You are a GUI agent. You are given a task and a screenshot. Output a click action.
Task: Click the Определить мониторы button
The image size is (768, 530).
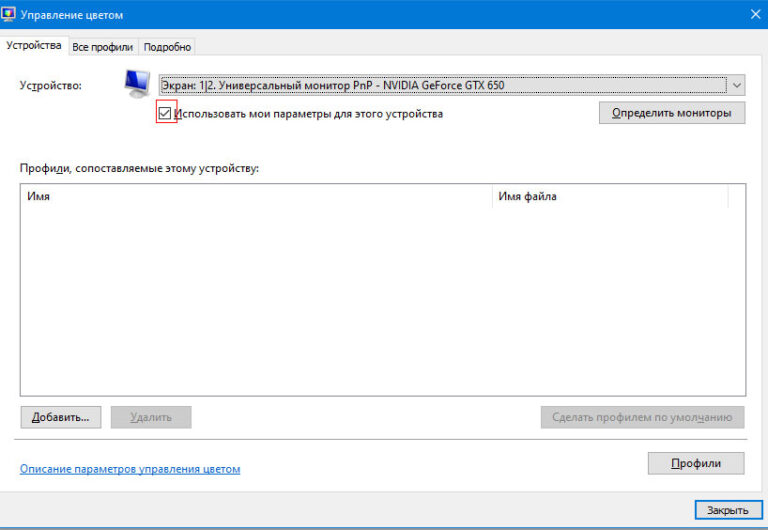pyautogui.click(x=672, y=113)
